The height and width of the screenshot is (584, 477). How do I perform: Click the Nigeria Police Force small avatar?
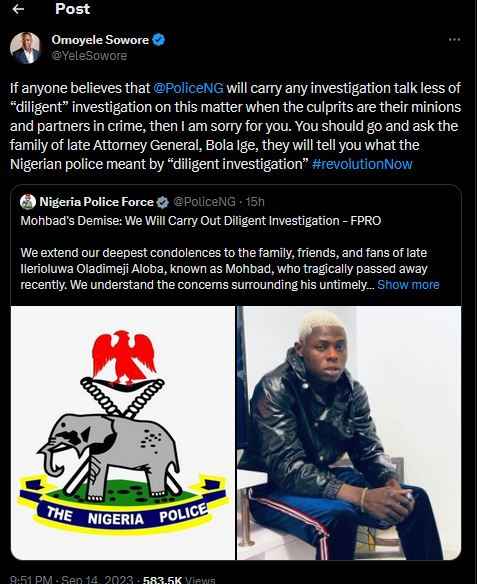[28, 201]
